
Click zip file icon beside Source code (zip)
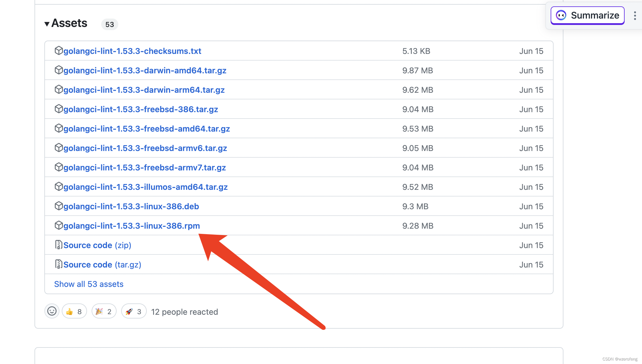(x=59, y=245)
